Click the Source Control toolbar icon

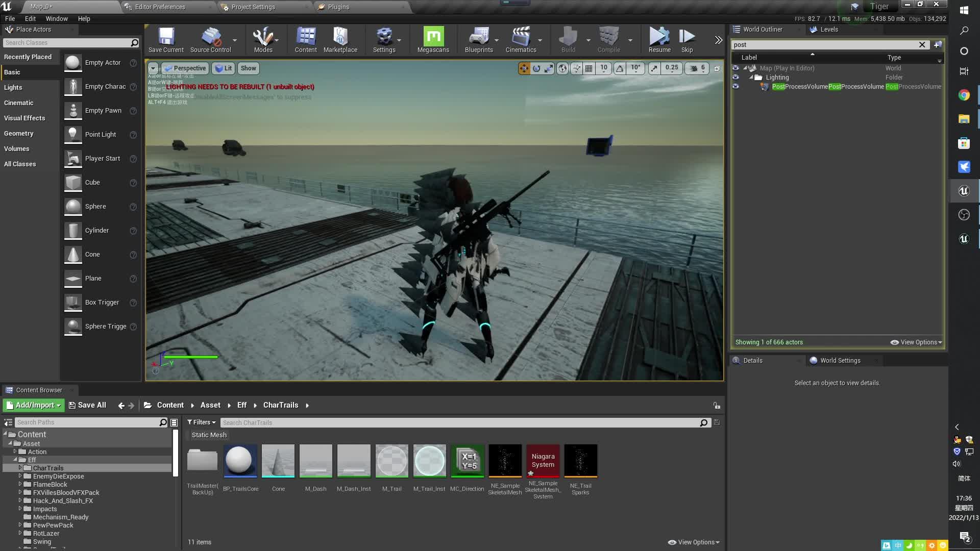coord(211,40)
